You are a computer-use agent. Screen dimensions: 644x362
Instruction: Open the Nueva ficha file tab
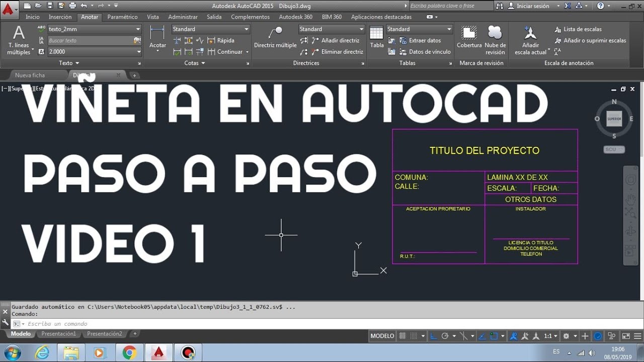point(30,75)
